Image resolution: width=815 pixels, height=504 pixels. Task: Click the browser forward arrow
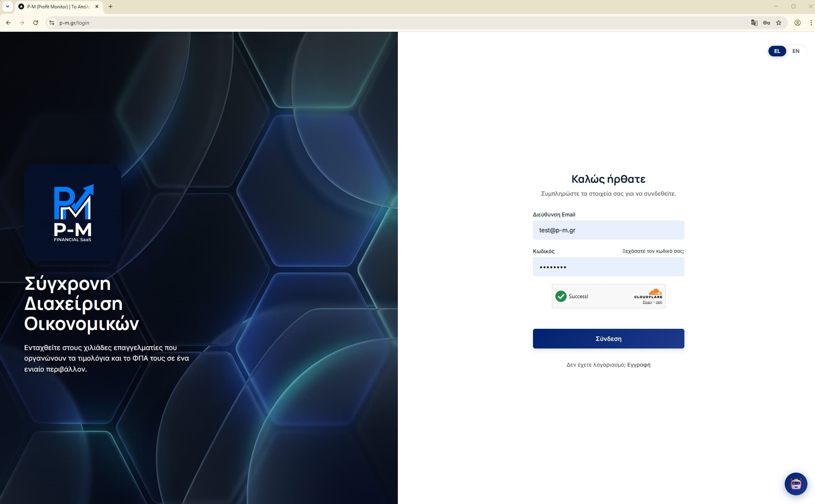click(x=22, y=23)
